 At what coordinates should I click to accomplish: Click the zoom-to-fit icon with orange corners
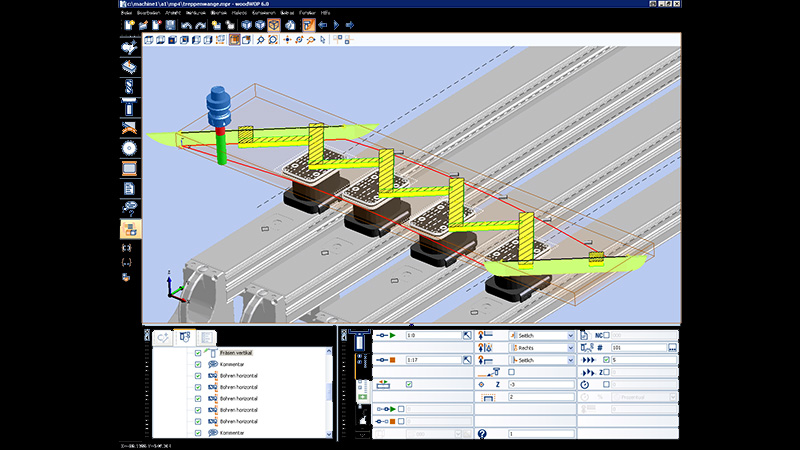pos(273,40)
